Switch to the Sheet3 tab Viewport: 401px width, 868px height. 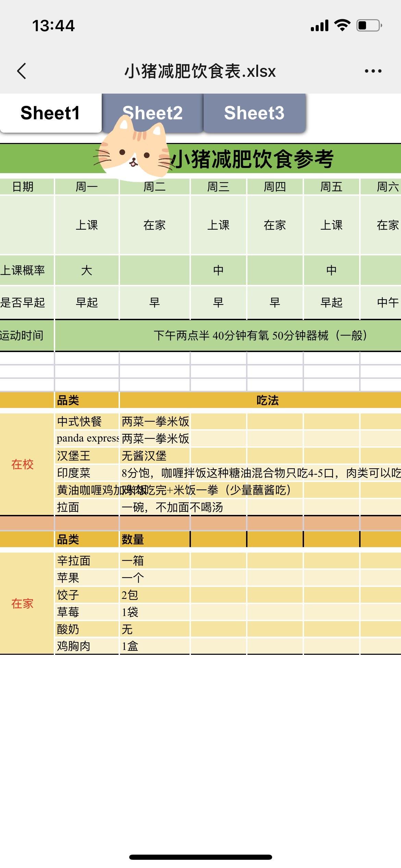pos(254,113)
